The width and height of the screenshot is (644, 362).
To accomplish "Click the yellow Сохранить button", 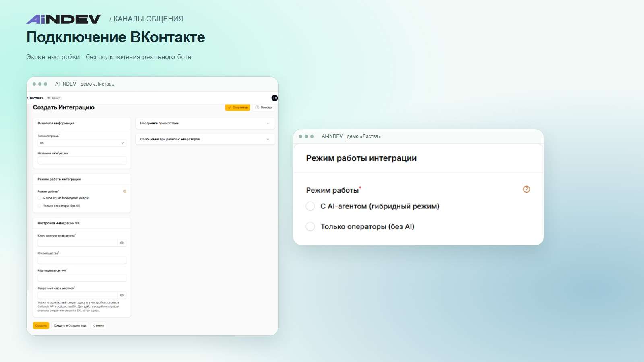I will point(237,107).
